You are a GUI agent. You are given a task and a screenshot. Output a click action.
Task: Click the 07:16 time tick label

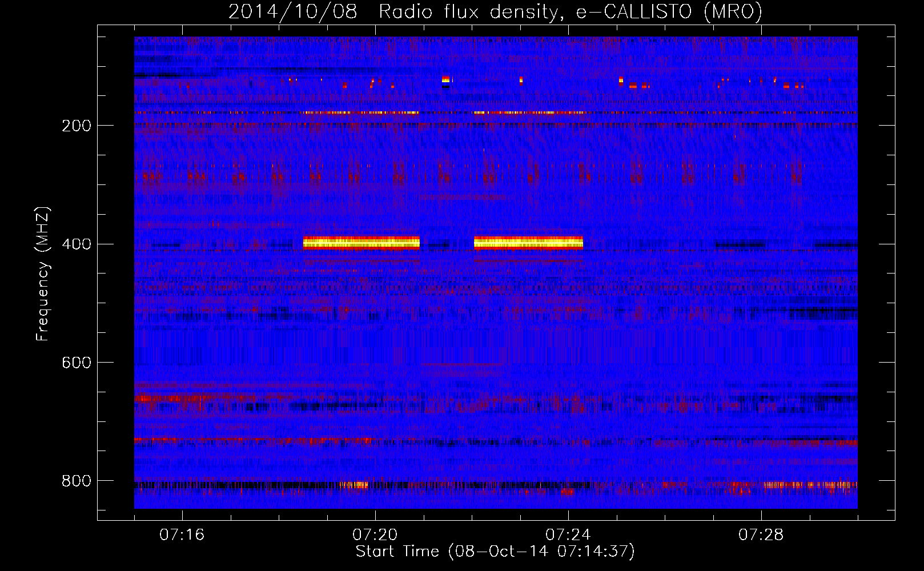[x=182, y=535]
